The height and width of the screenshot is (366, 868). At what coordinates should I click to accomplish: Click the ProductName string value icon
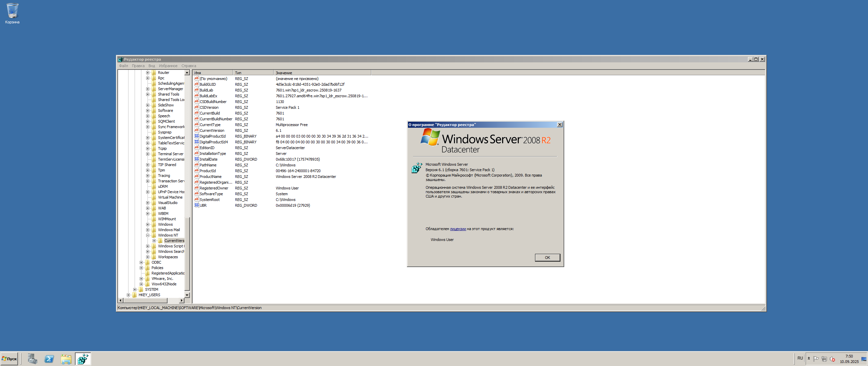pos(196,177)
